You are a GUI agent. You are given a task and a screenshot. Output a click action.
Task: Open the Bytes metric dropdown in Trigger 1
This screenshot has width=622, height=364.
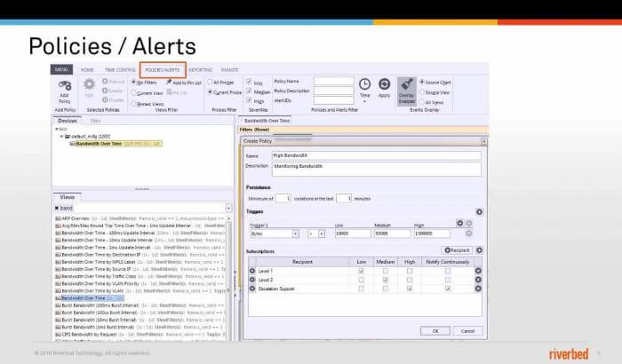coord(296,234)
